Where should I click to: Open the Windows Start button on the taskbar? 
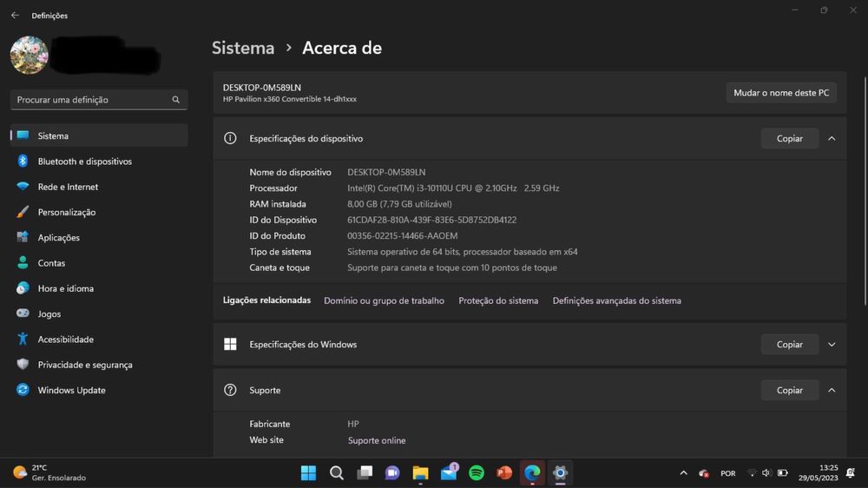coord(308,473)
